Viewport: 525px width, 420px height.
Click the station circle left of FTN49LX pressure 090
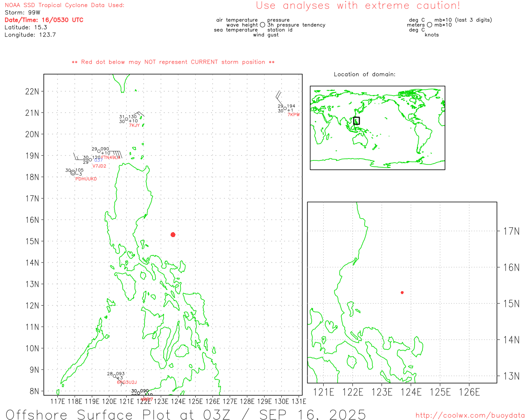(x=99, y=151)
